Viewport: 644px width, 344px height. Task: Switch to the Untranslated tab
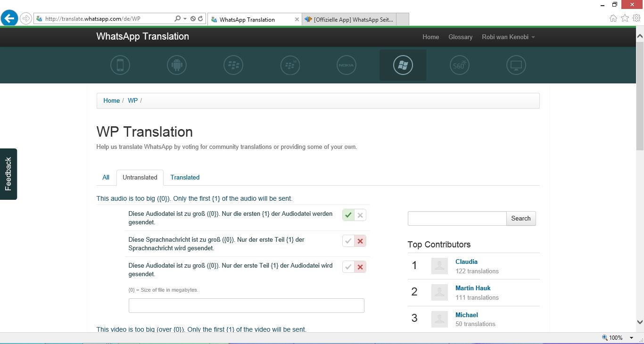[x=140, y=177]
